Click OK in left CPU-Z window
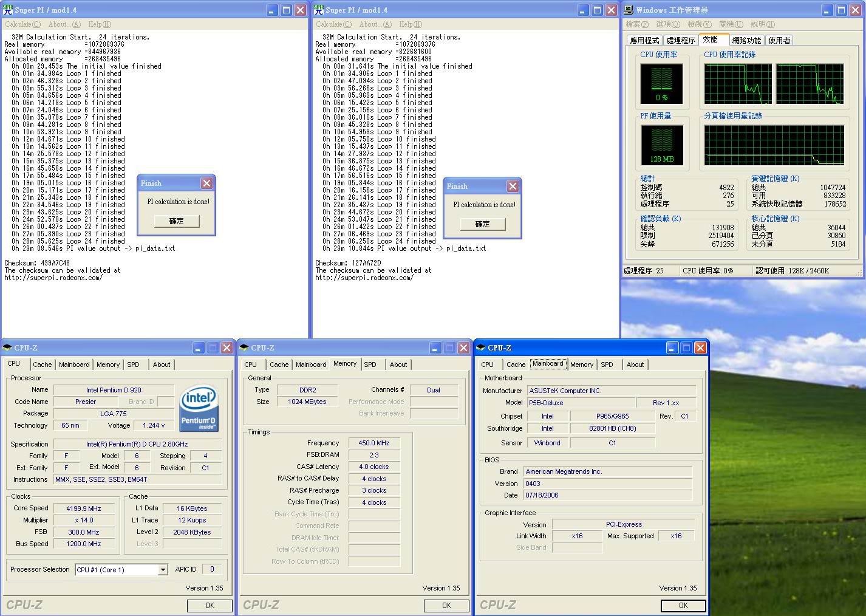 pyautogui.click(x=210, y=605)
